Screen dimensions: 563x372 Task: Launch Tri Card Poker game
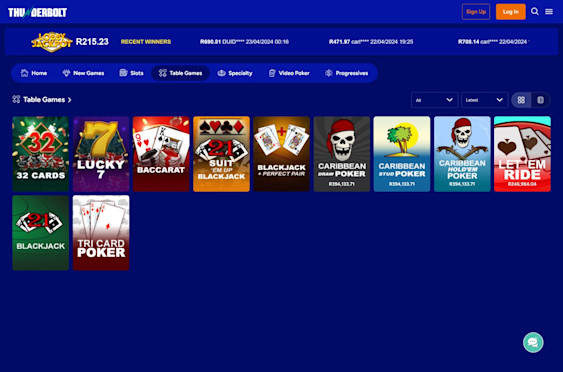pos(101,233)
